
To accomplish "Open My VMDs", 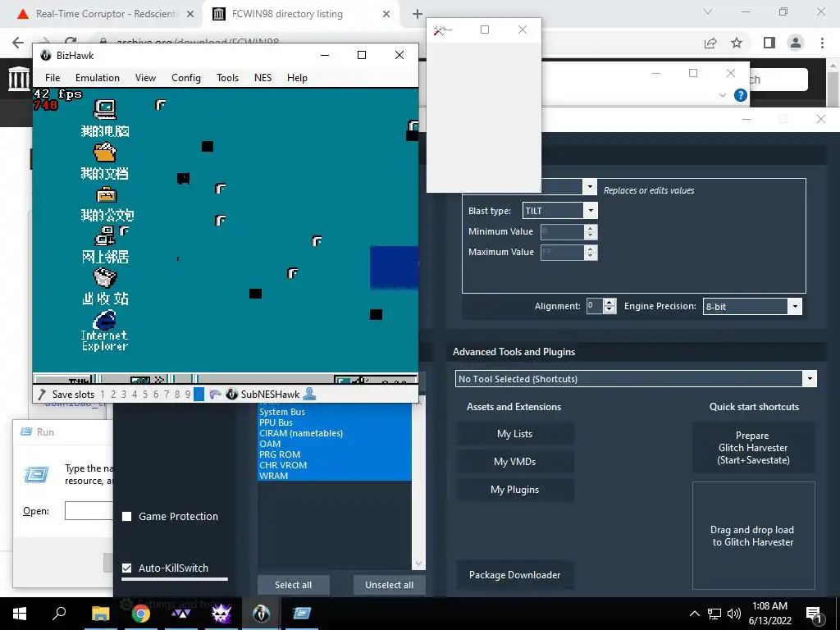I will pos(515,462).
